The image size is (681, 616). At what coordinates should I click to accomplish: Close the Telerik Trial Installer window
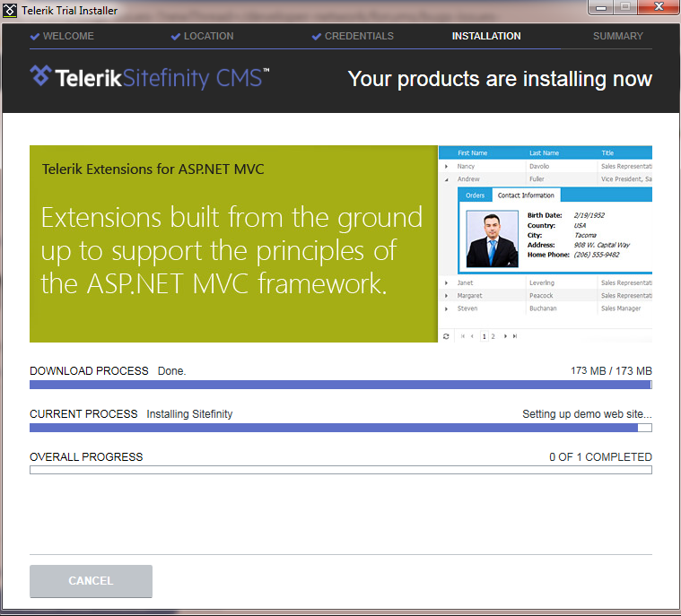click(659, 7)
